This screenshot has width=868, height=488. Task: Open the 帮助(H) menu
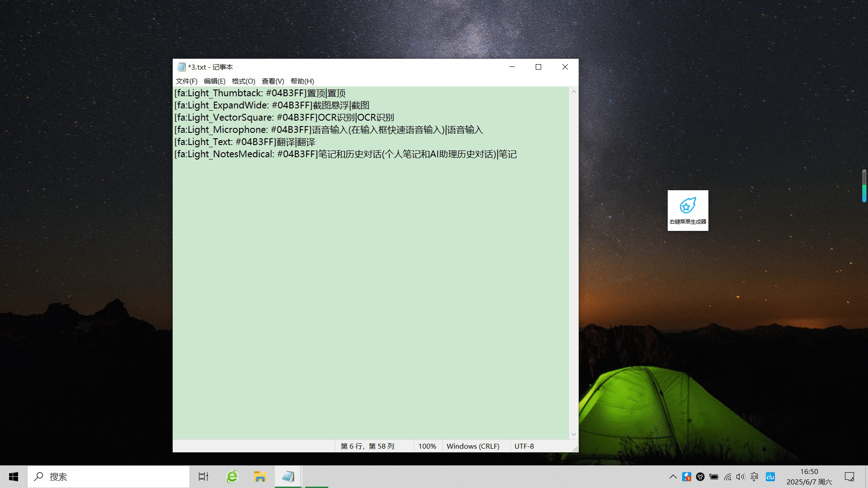pyautogui.click(x=302, y=81)
